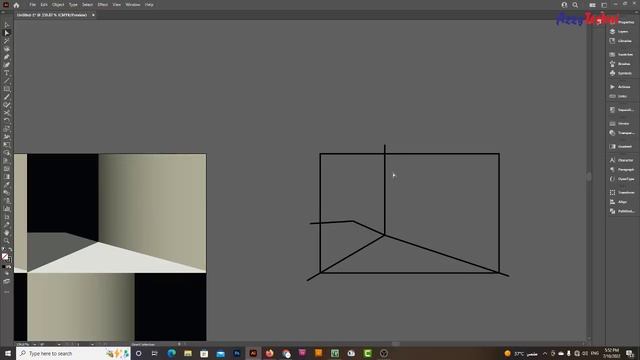
Task: Go to the Home screen icon
Action: 16,5
